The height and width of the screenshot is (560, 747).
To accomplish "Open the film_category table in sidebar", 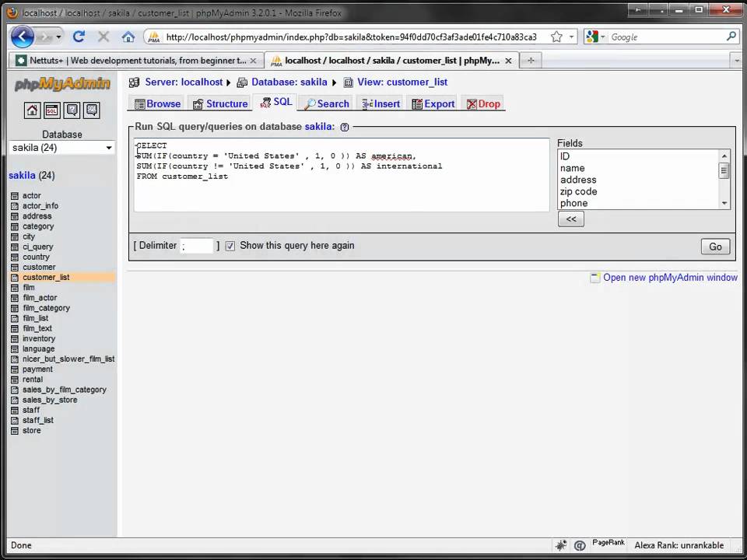I will point(46,308).
